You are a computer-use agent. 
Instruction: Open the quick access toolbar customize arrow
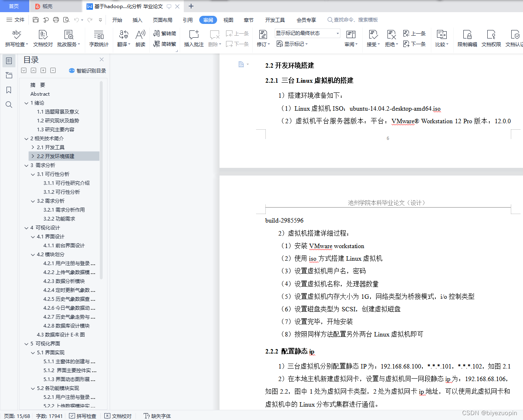tap(100, 19)
